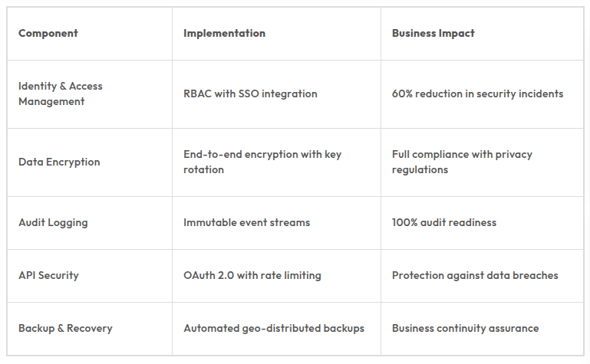Click the word Management in first column
Screen dimensions: 590x364
(x=51, y=101)
